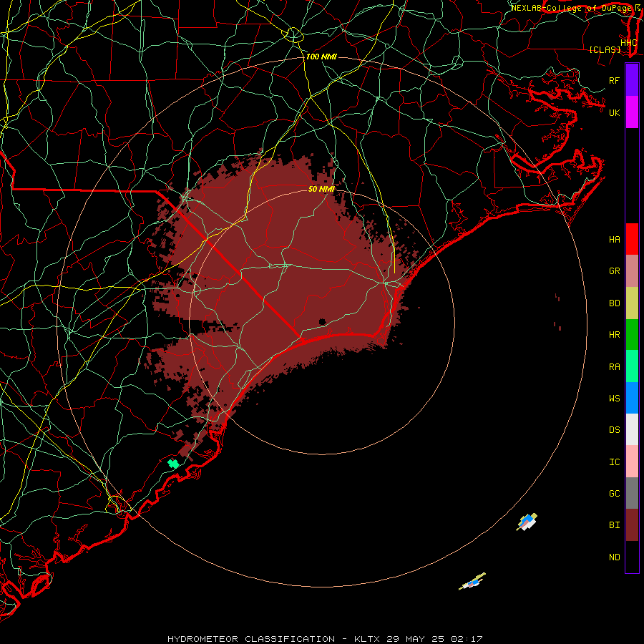Screen dimensions: 644x644
Task: Click the BI dark red legend swatch
Action: [x=632, y=525]
